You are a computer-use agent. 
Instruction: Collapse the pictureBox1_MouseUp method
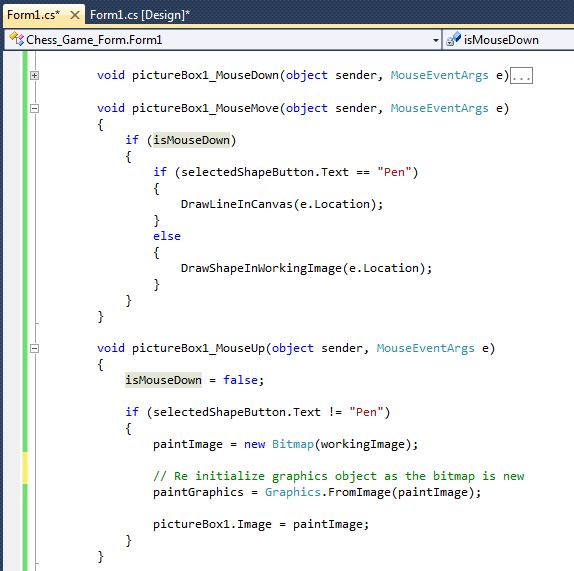tap(34, 348)
